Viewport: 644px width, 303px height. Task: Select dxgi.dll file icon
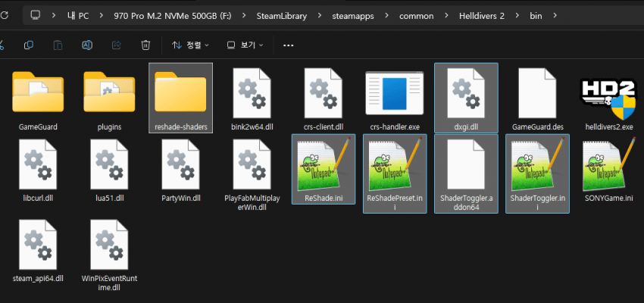pyautogui.click(x=466, y=93)
